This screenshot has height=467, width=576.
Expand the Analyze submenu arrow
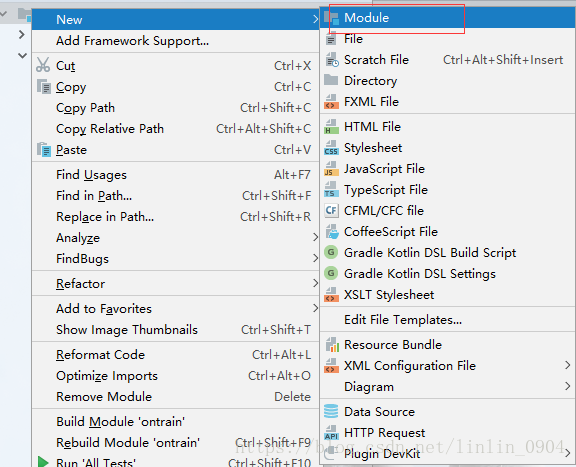pyautogui.click(x=315, y=237)
